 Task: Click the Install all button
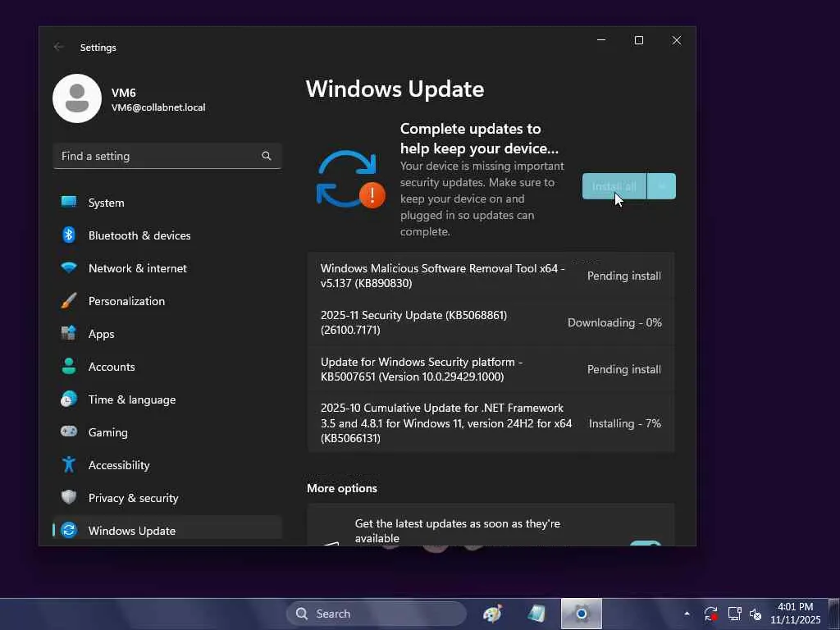[614, 186]
